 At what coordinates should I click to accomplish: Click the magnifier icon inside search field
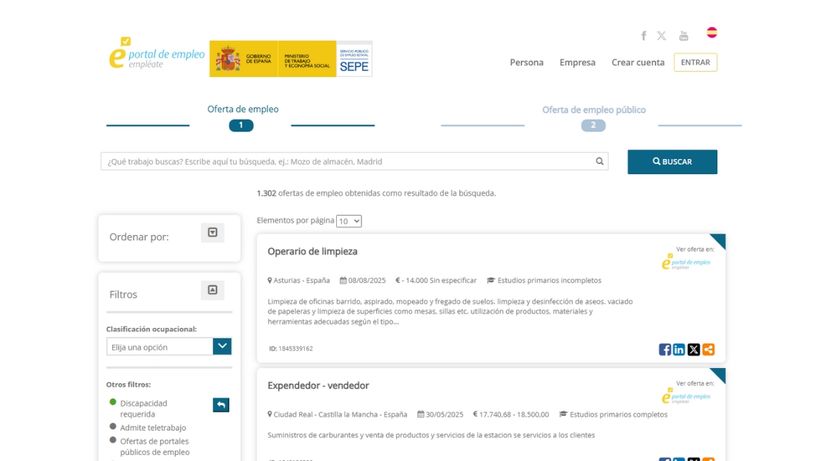tap(600, 161)
